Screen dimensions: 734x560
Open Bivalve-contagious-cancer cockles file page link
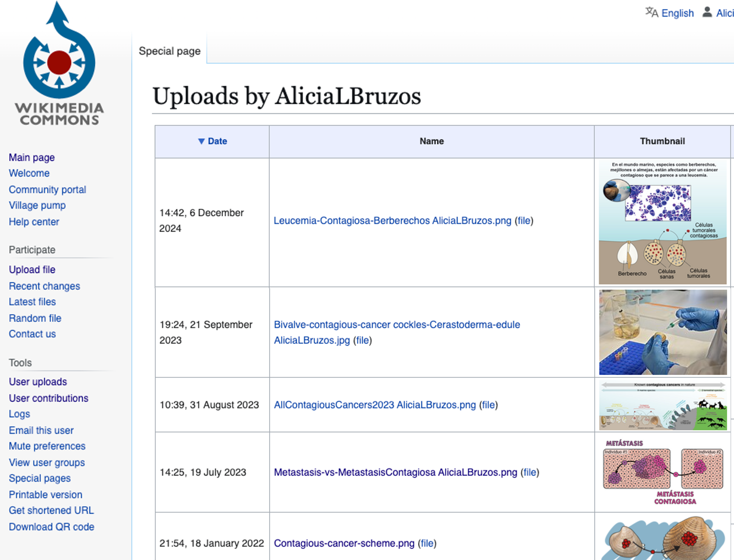coord(397,333)
